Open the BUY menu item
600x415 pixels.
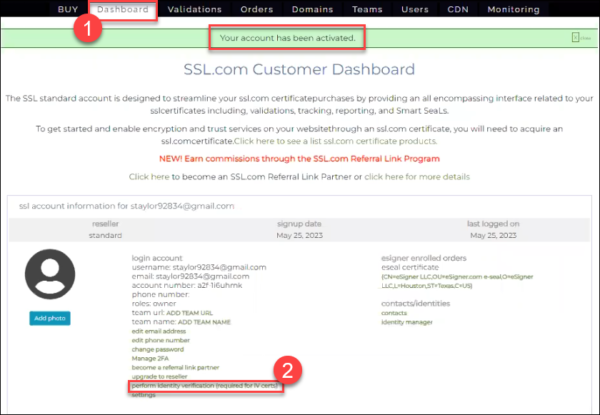pyautogui.click(x=68, y=9)
